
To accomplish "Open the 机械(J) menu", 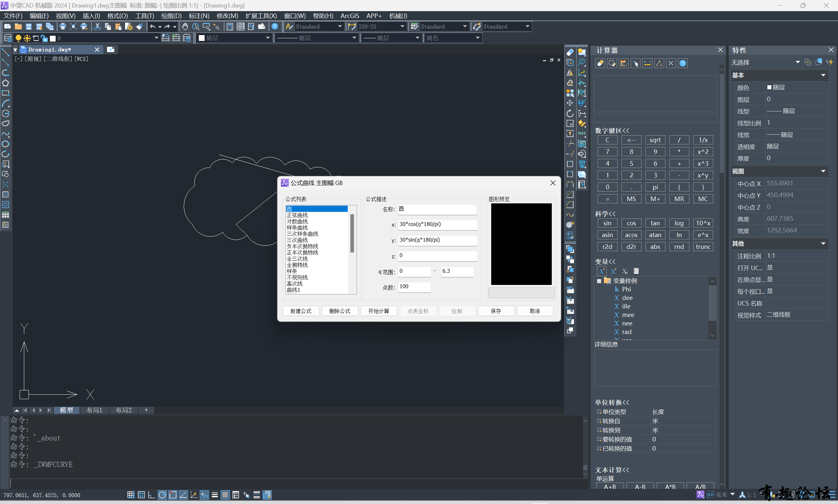I will [x=398, y=16].
